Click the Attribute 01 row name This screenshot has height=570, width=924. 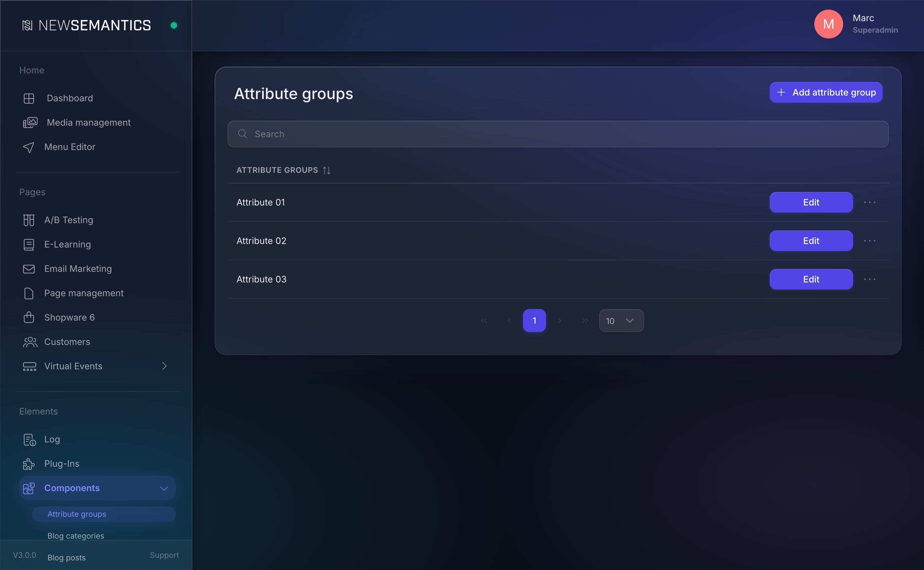tap(261, 202)
